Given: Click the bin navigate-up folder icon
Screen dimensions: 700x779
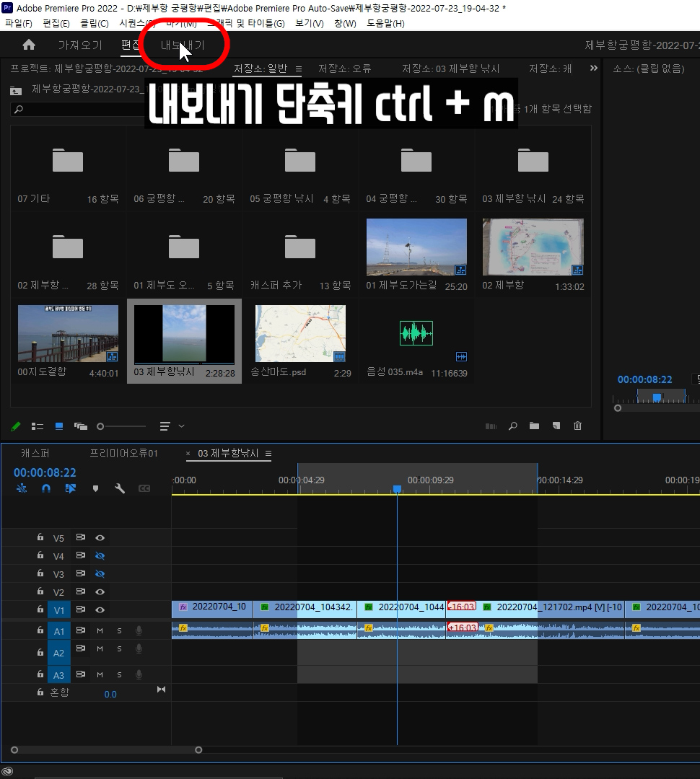Looking at the screenshot, I should [16, 91].
